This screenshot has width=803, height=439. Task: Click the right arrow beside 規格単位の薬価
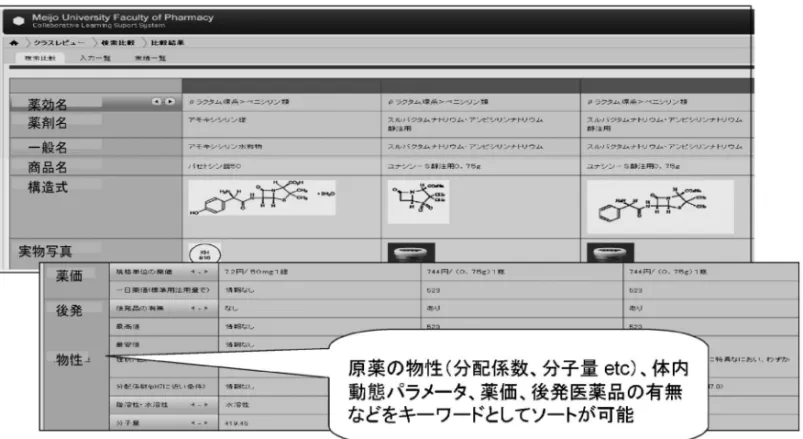click(204, 272)
